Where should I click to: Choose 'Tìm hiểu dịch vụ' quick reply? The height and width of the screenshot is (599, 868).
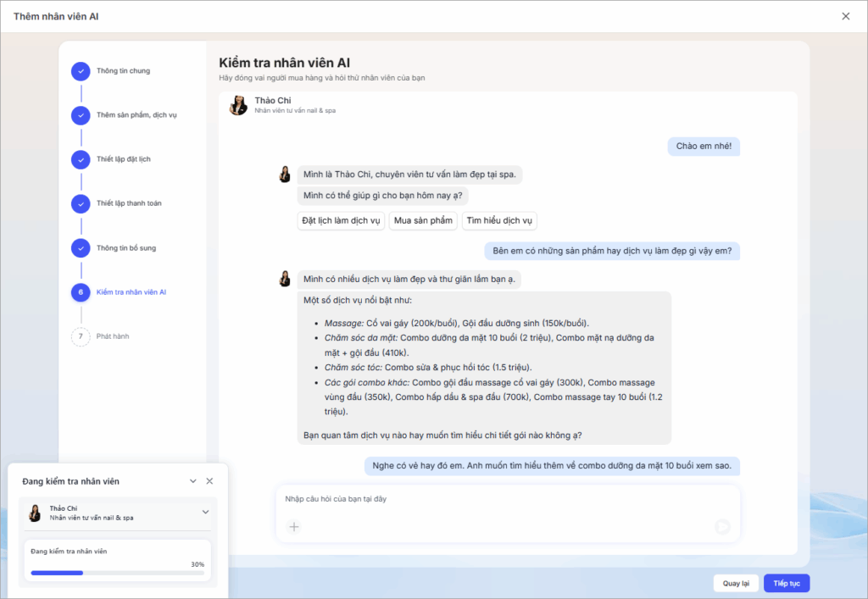499,221
